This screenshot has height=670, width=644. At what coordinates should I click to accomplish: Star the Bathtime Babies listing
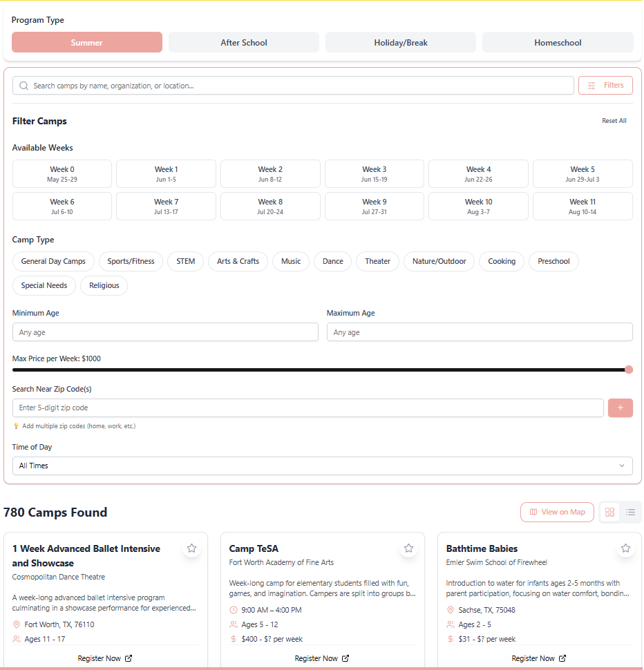(625, 548)
